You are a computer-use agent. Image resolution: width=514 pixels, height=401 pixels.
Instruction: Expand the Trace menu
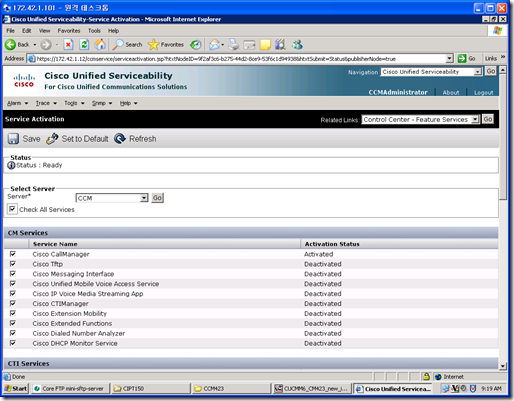46,103
